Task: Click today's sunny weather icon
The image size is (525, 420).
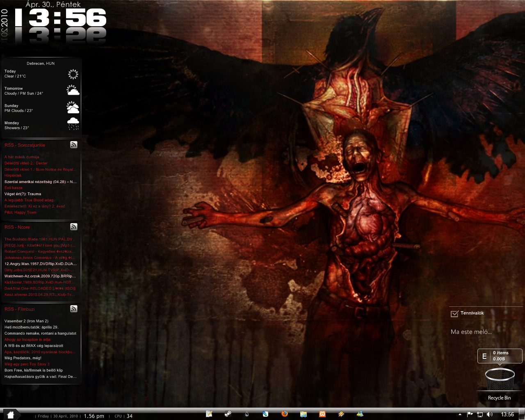Action: coord(73,74)
